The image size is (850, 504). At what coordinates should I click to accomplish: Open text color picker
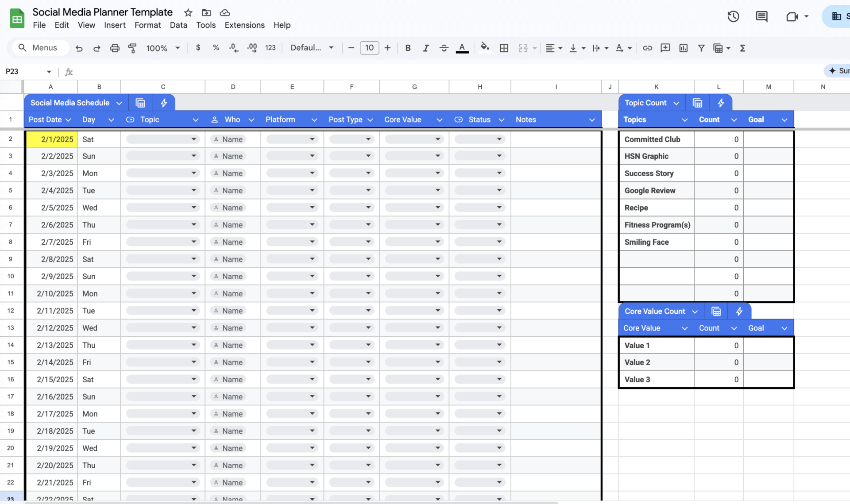pos(462,48)
